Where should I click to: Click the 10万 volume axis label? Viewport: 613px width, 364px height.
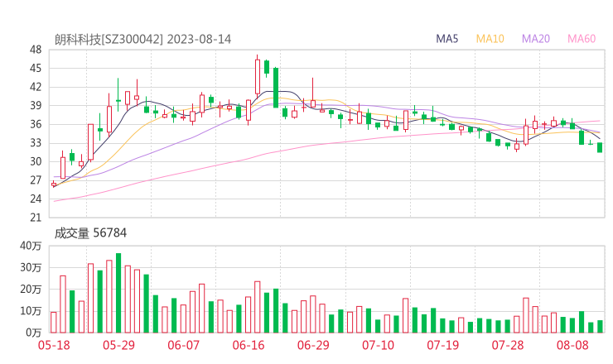point(31,311)
